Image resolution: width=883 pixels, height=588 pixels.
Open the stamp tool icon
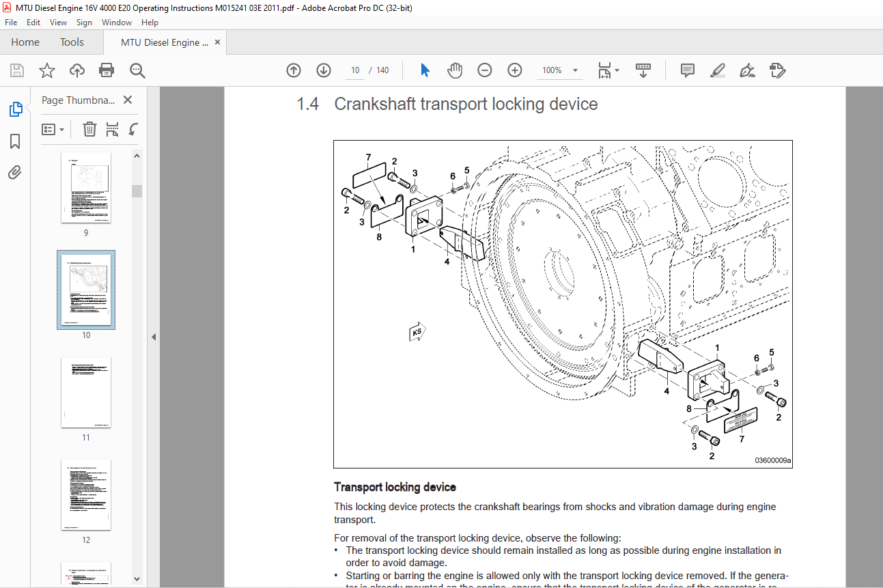777,70
